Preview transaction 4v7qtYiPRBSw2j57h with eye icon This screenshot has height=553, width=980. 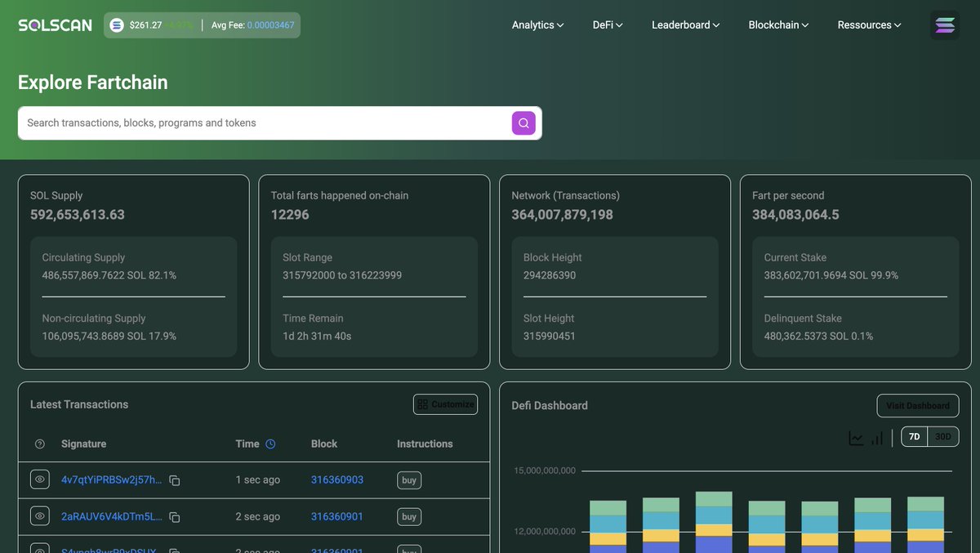(x=40, y=479)
